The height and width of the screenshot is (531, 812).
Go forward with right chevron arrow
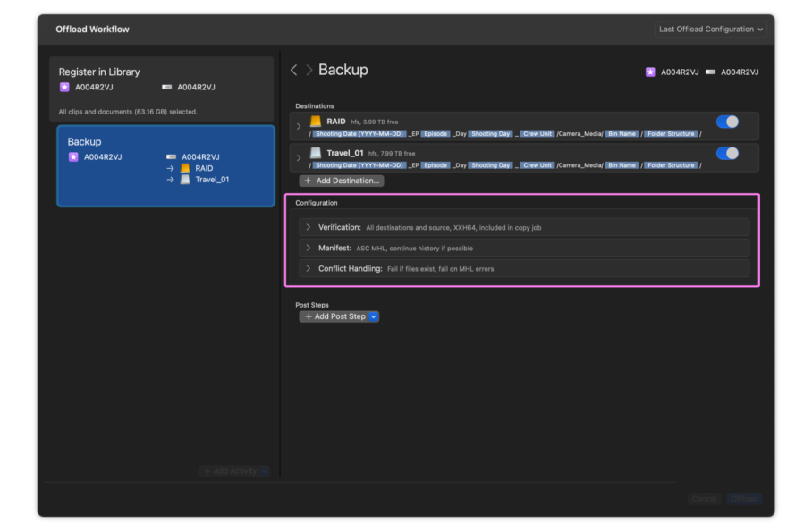[309, 70]
